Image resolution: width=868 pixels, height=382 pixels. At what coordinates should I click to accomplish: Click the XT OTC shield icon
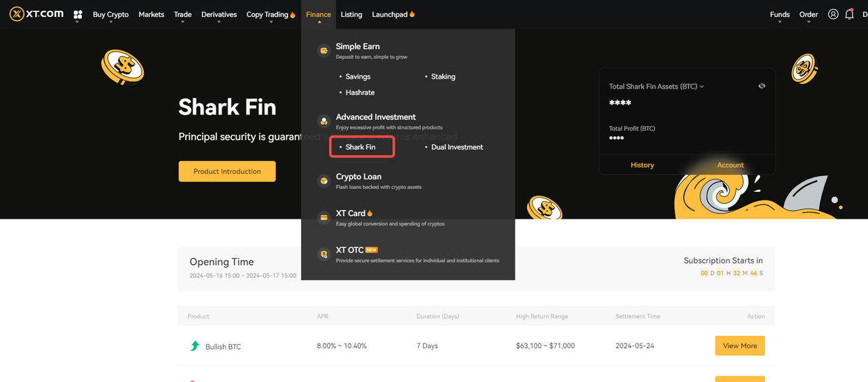coord(323,254)
